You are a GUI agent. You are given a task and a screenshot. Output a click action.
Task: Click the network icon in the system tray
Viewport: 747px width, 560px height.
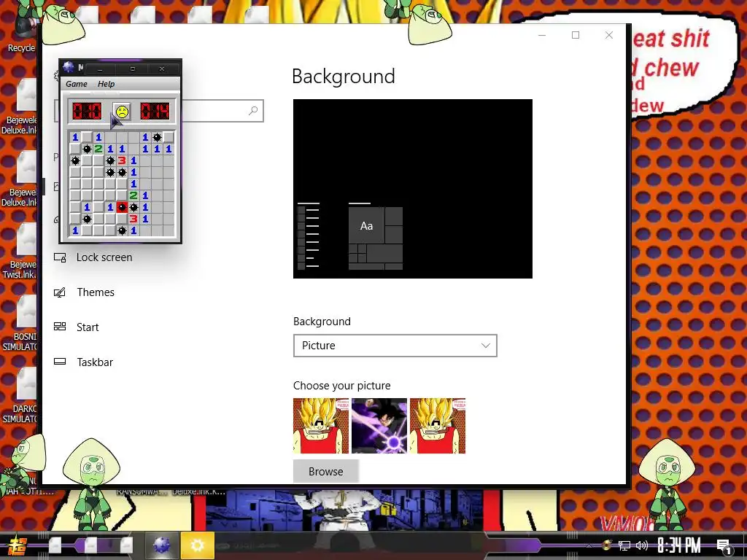[x=624, y=545]
